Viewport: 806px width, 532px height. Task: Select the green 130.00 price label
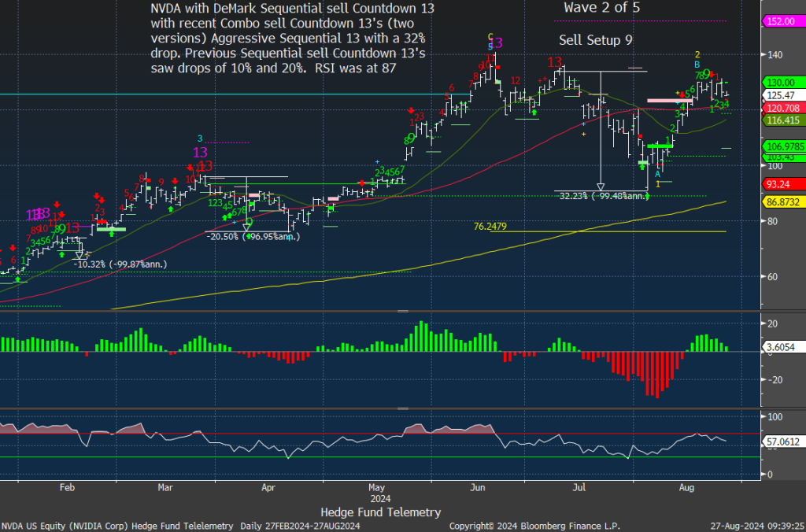tap(783, 83)
